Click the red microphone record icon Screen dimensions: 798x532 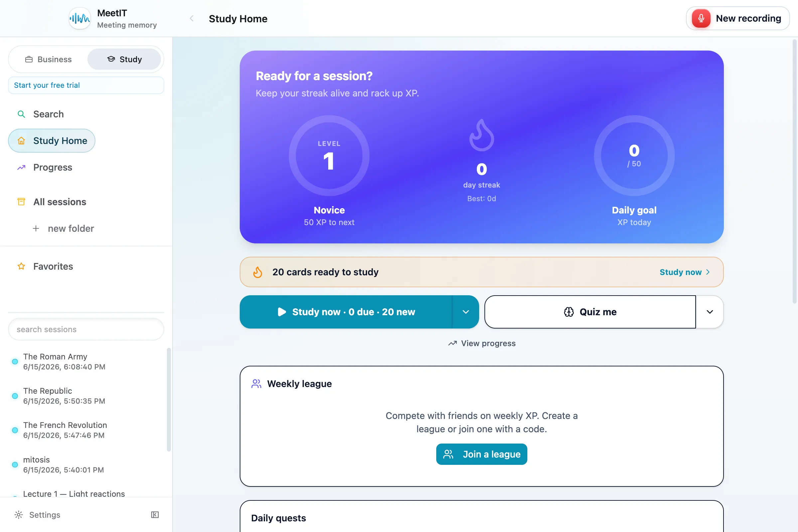click(x=701, y=18)
